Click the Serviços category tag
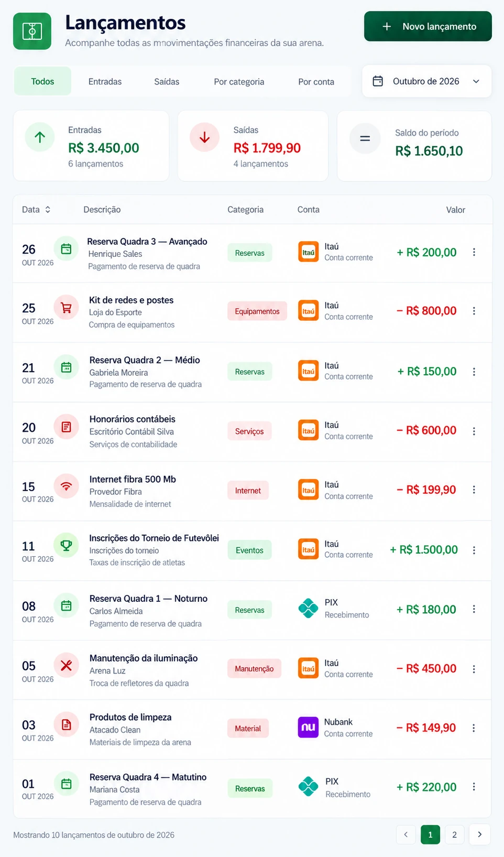Screen dimensions: 504x857 click(249, 431)
